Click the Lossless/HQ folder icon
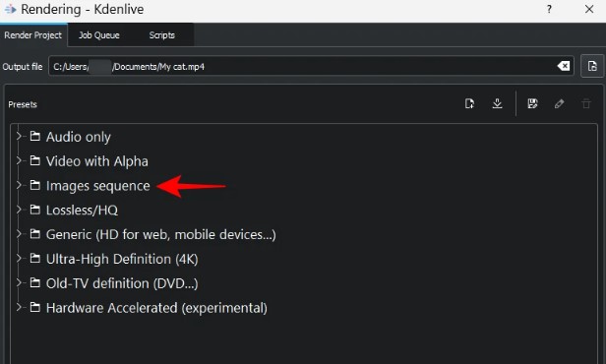This screenshot has height=364, width=606. [x=35, y=210]
